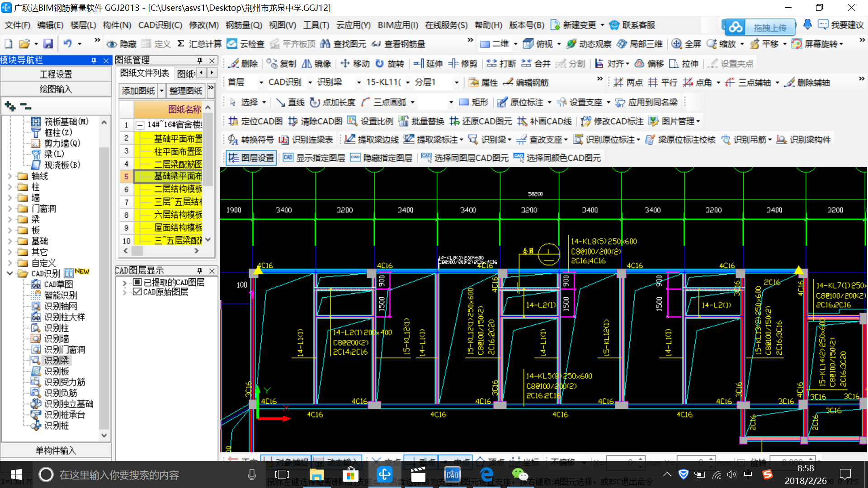The width and height of the screenshot is (868, 488).
Task: Pin the 模块导航栏 panel
Action: (x=94, y=61)
